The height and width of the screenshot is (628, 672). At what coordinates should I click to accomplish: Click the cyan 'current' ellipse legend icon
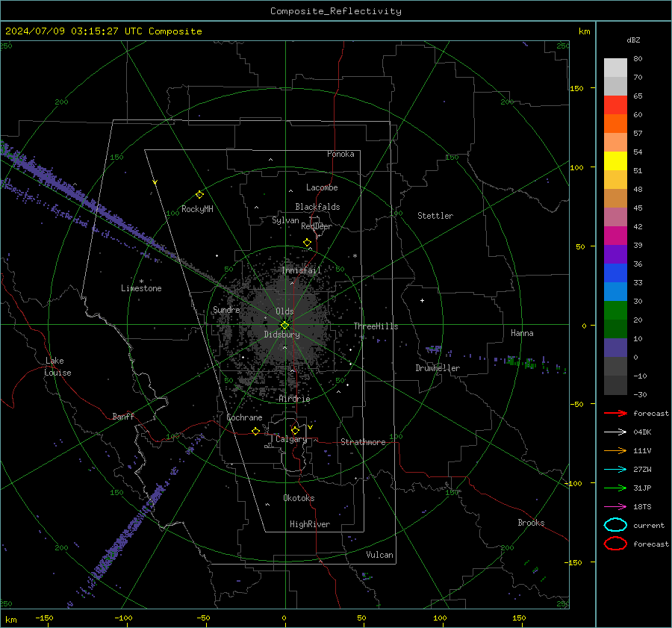[x=615, y=525]
